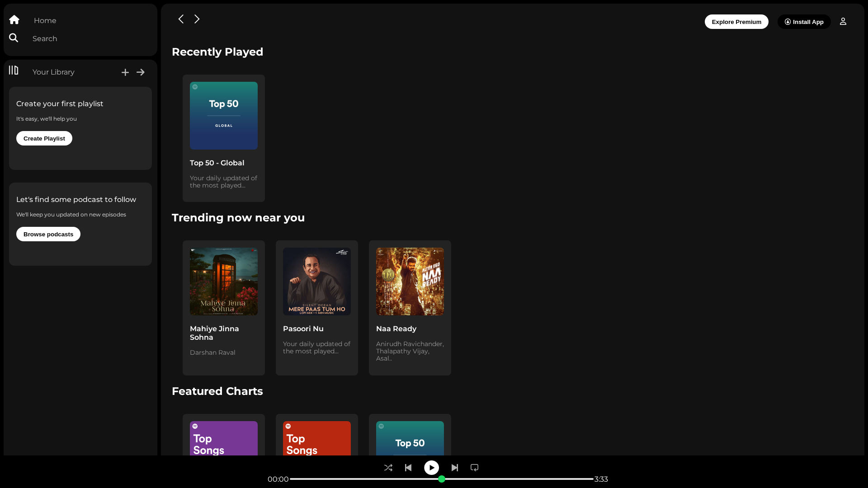Viewport: 868px width, 488px height.
Task: Click Let's find some podcast to follow
Action: click(76, 199)
